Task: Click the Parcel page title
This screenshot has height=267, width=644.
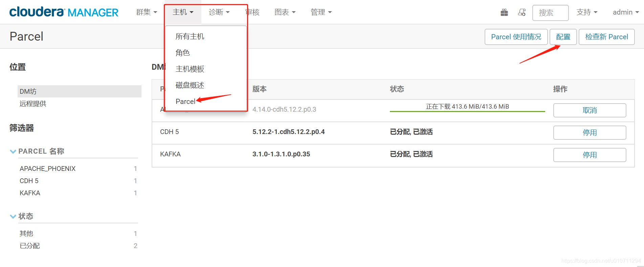Action: [x=26, y=36]
